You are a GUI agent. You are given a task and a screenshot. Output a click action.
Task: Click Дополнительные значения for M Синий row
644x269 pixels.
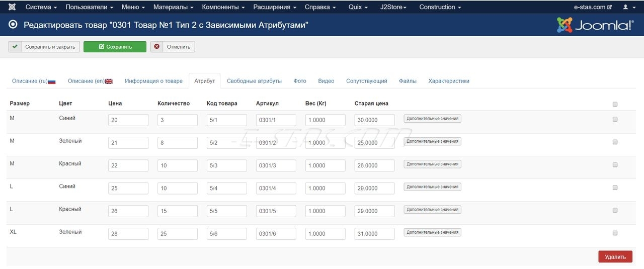point(433,119)
